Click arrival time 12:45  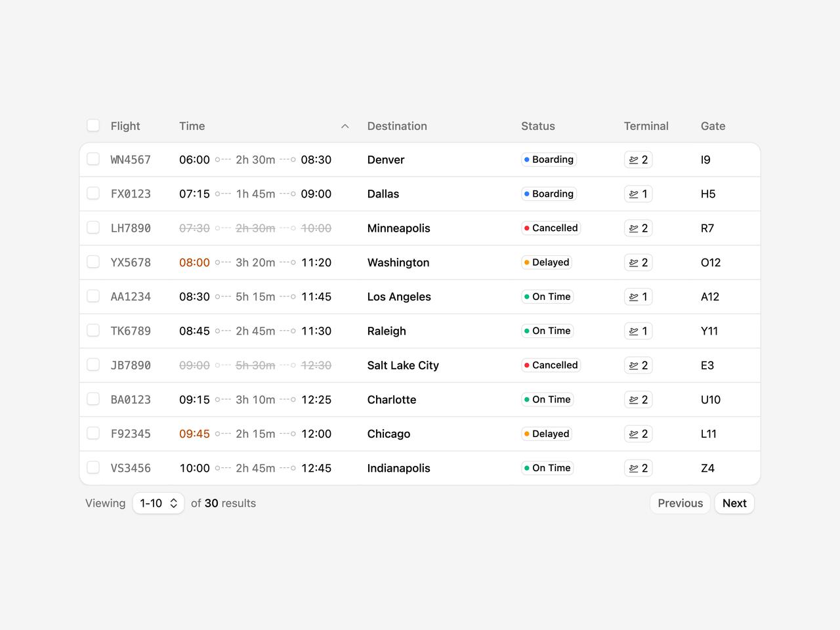click(x=316, y=468)
